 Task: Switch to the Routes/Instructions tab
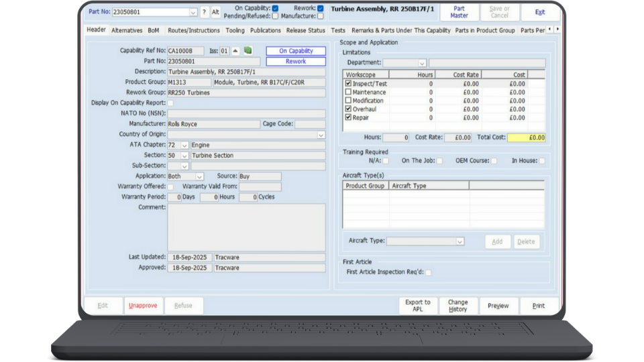pos(193,30)
